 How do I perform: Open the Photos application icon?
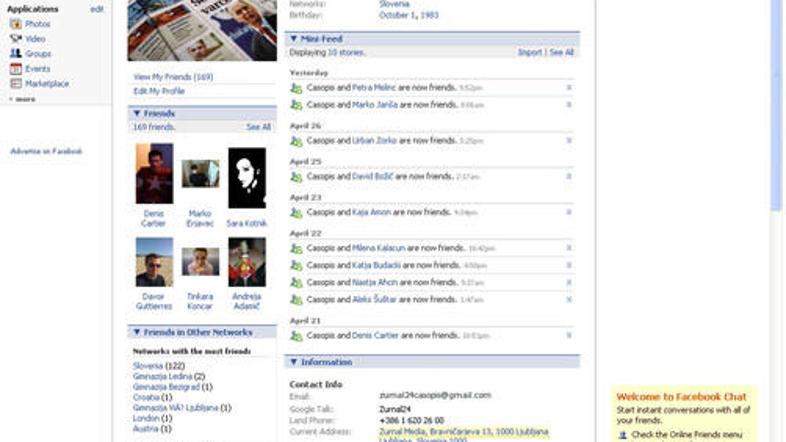point(16,24)
